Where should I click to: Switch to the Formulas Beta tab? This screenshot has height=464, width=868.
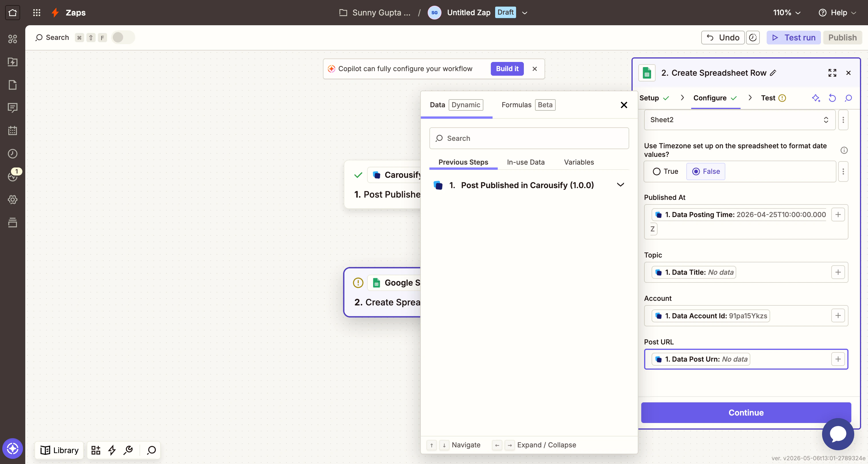[528, 105]
